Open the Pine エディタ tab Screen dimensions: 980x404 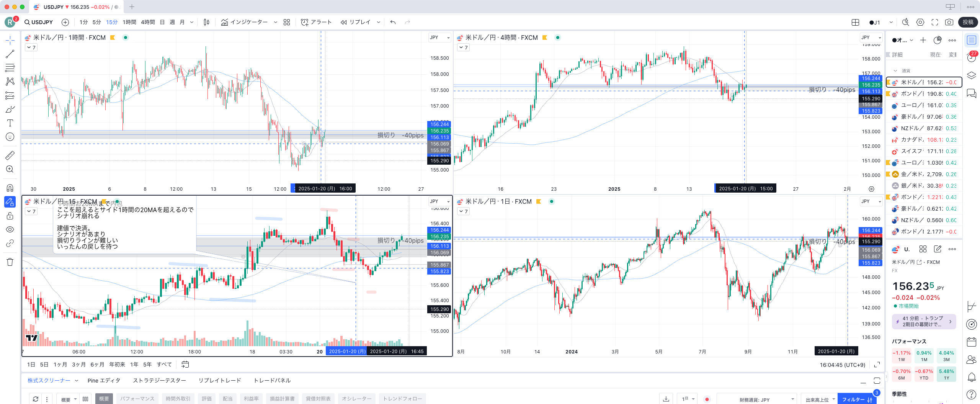[x=104, y=381]
